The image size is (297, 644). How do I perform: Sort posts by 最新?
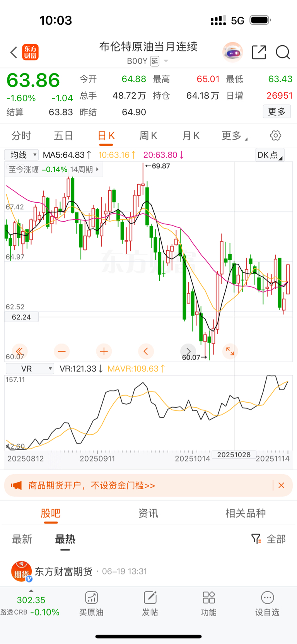pos(22,539)
